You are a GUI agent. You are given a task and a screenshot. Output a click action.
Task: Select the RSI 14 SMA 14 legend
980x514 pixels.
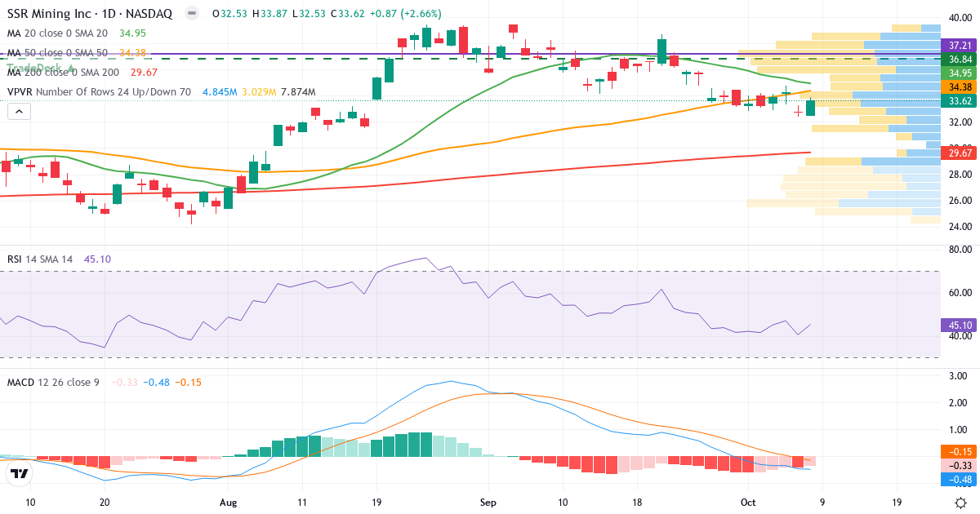[40, 259]
